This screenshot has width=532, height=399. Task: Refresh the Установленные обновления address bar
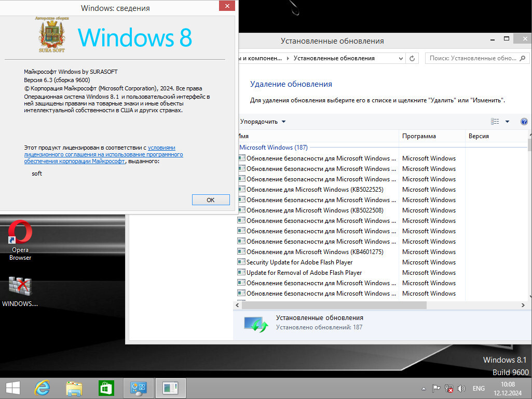point(412,58)
